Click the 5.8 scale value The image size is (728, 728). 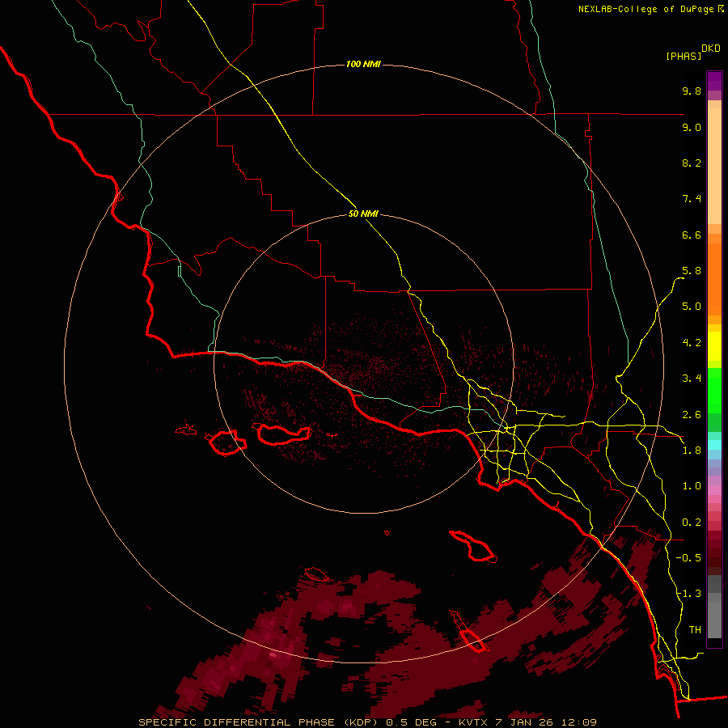pos(692,271)
